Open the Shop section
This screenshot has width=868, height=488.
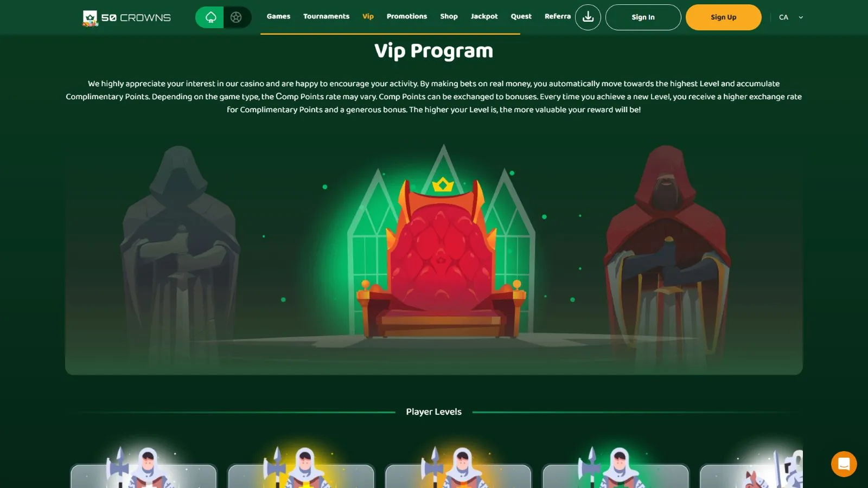[x=449, y=16]
